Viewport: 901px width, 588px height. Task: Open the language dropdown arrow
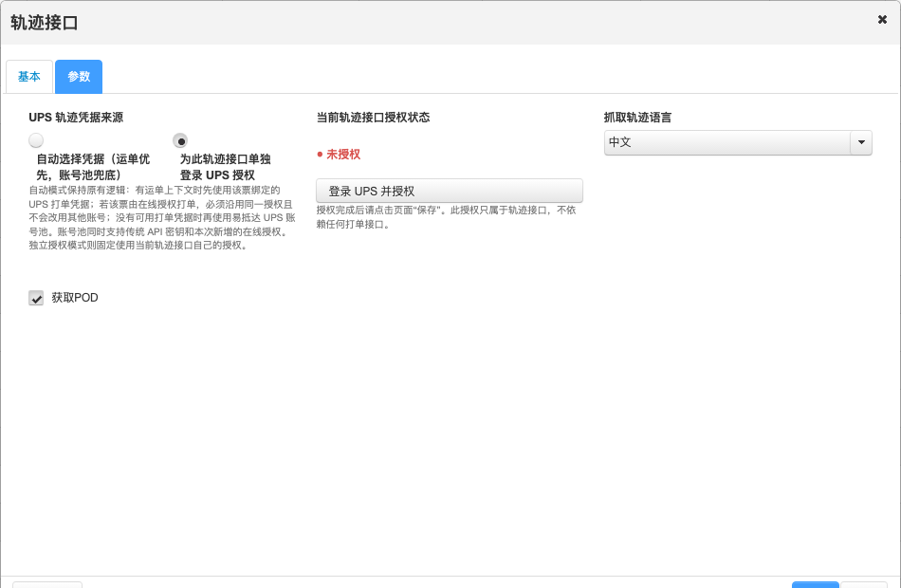(x=861, y=142)
